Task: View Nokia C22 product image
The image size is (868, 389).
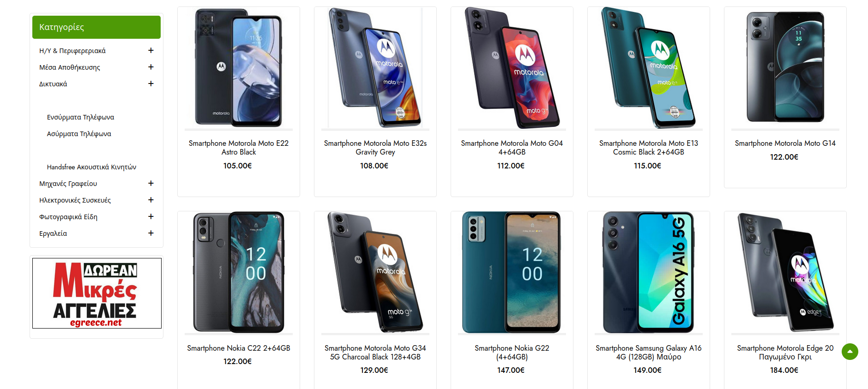Action: 239,272
